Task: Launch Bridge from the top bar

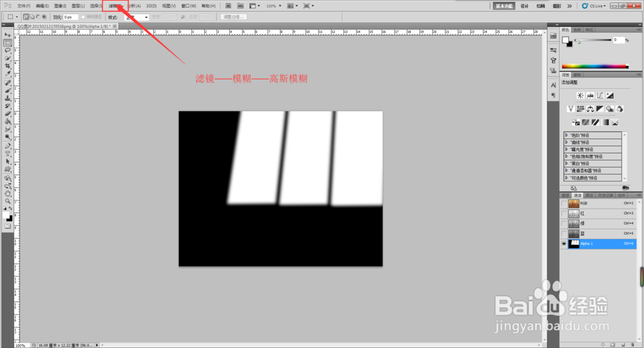Action: point(229,6)
